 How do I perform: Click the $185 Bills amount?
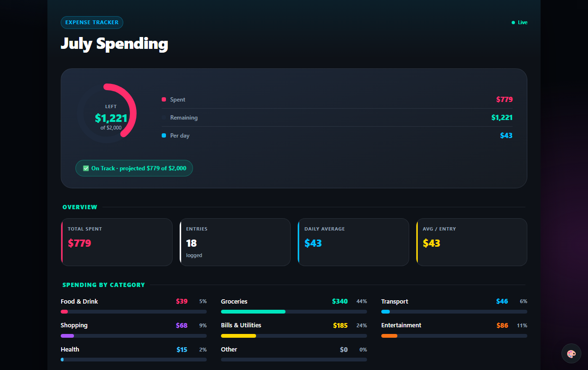[340, 325]
